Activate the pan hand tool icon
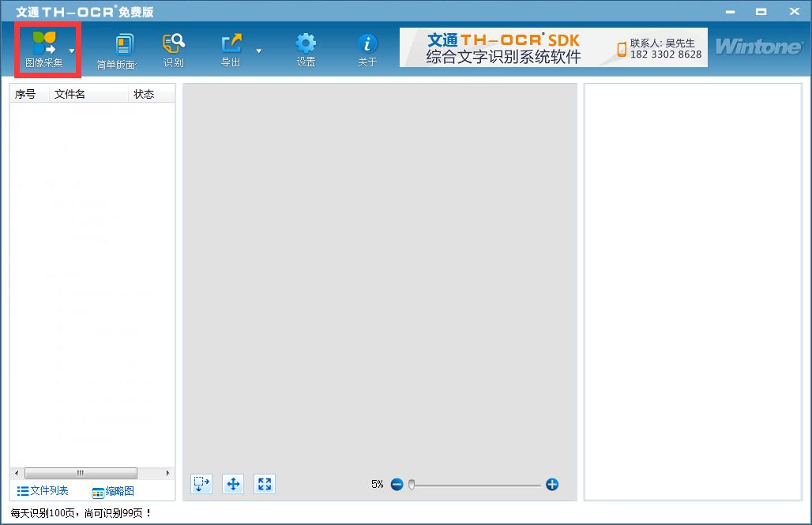812x525 pixels. click(x=232, y=484)
